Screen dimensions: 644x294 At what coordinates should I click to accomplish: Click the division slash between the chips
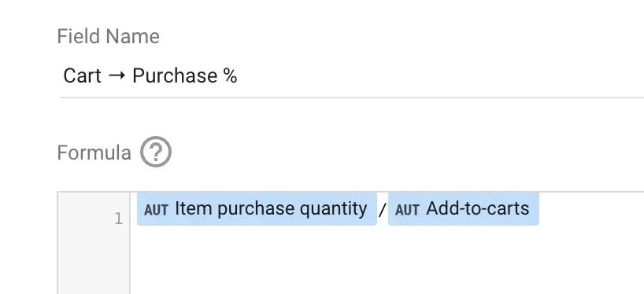click(383, 211)
